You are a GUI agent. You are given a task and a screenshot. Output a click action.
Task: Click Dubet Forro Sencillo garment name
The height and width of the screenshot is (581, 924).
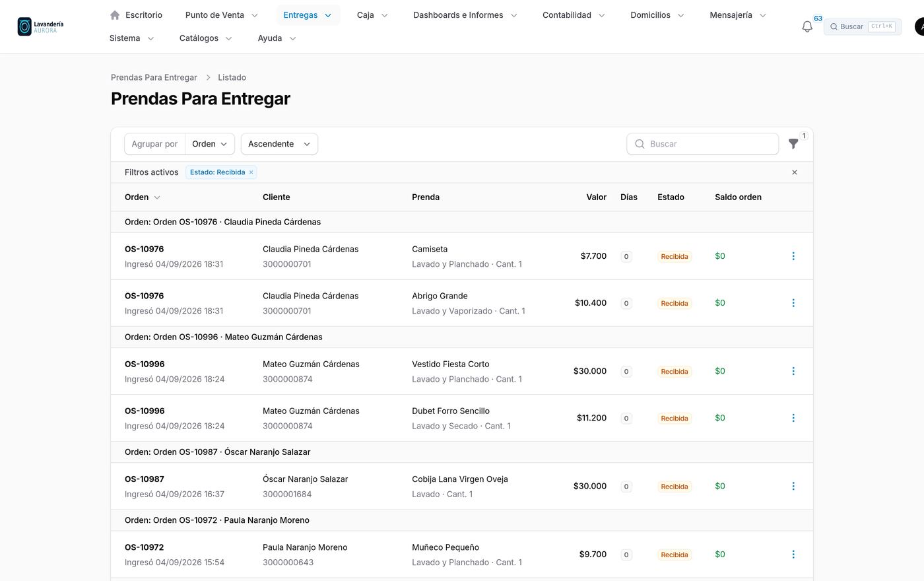(x=451, y=411)
